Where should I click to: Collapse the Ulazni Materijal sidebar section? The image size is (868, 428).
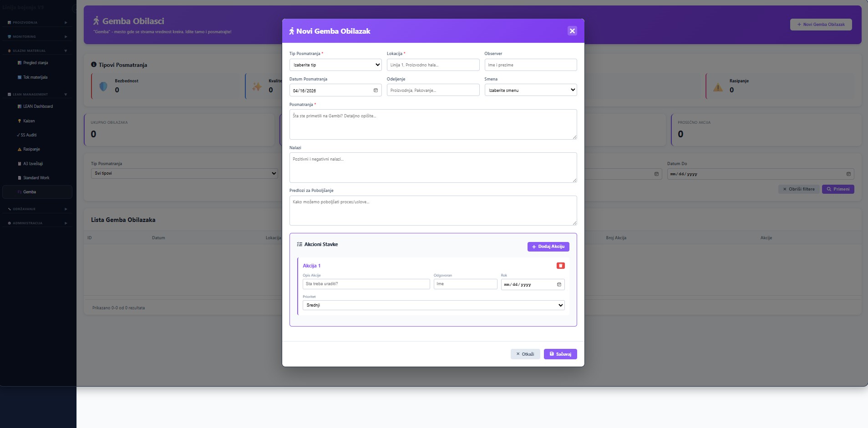[37, 50]
